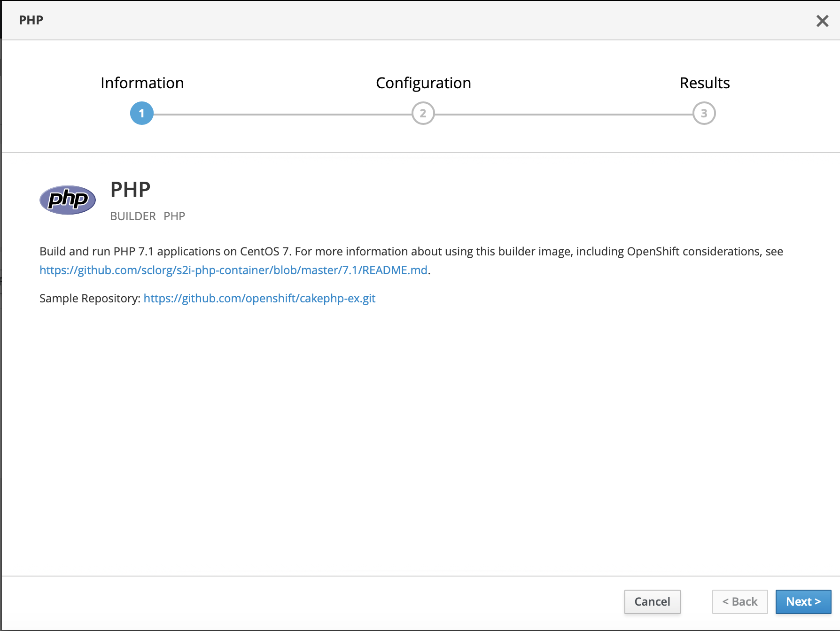The width and height of the screenshot is (840, 631).
Task: Click the PHP elephant-oval logo icon
Action: pyautogui.click(x=68, y=200)
